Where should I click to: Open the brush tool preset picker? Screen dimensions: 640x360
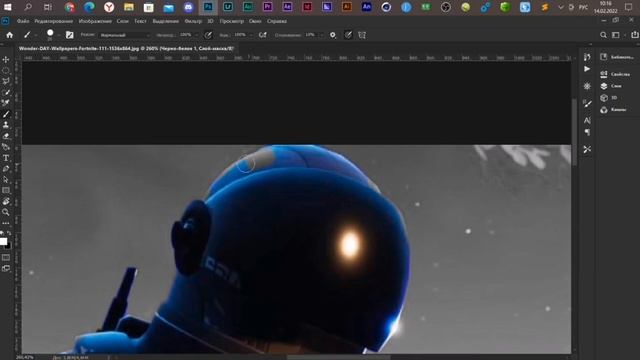tap(30, 35)
